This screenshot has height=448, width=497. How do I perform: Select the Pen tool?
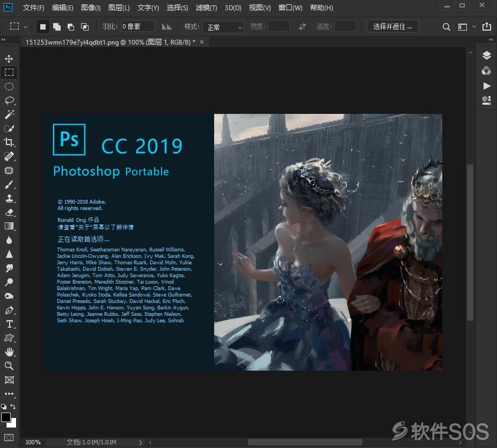(9, 310)
